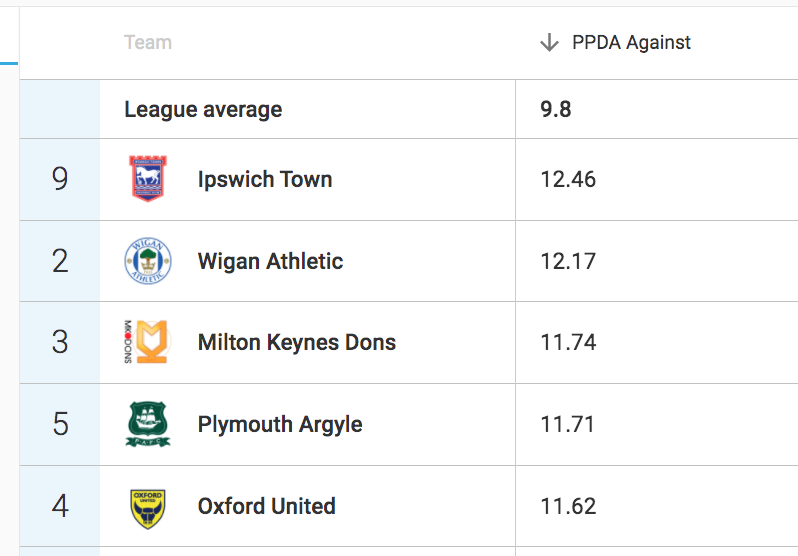This screenshot has height=556, width=798.
Task: Open Oxford United team link
Action: pos(267,506)
